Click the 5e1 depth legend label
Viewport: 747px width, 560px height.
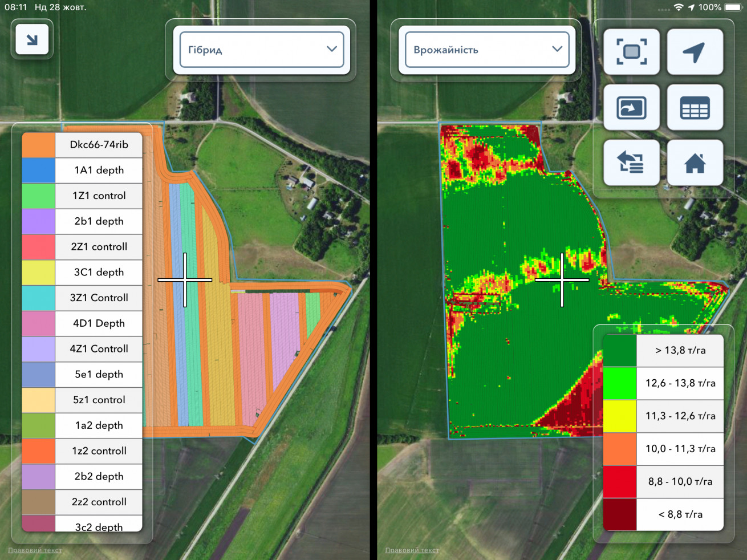[99, 375]
